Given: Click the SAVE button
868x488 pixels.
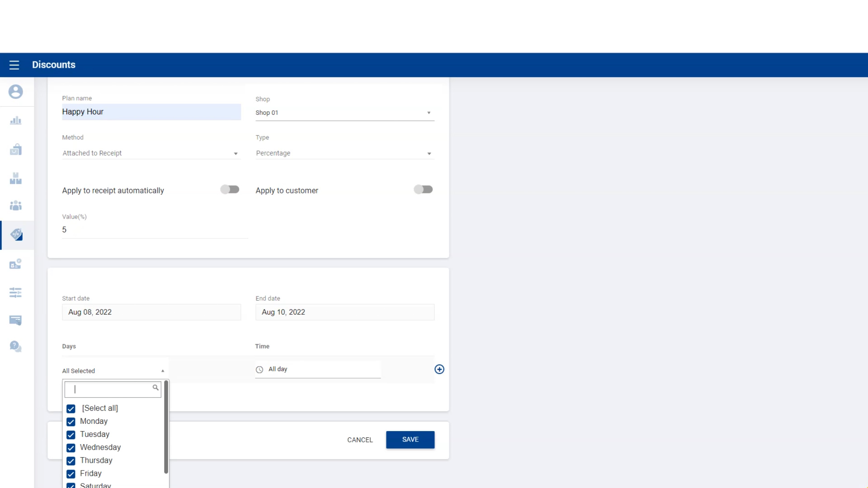Looking at the screenshot, I should tap(410, 440).
